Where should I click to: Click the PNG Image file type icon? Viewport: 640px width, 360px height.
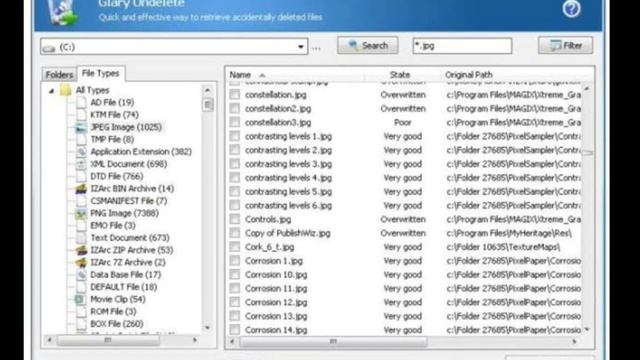click(x=81, y=213)
